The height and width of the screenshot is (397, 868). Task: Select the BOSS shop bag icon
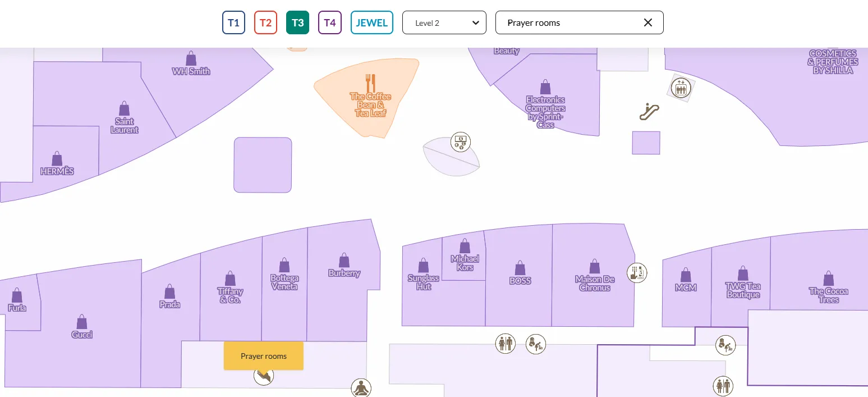[520, 268]
